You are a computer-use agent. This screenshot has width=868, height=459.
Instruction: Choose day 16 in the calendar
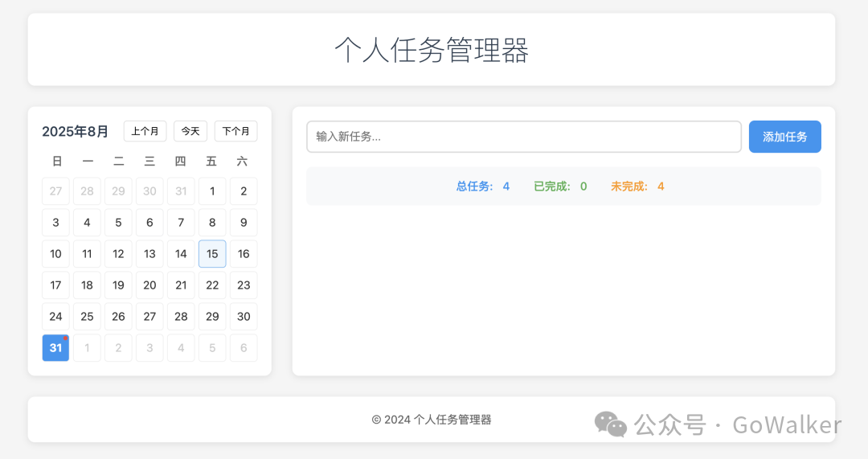point(244,253)
